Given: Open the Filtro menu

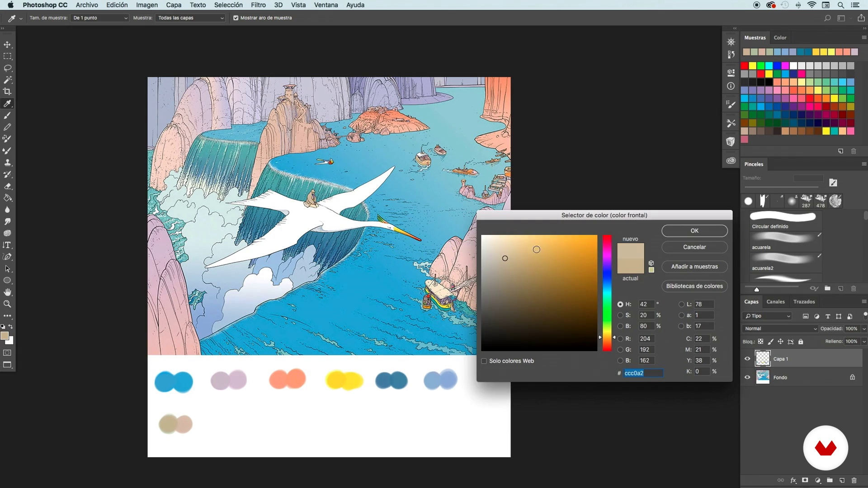Looking at the screenshot, I should [258, 5].
